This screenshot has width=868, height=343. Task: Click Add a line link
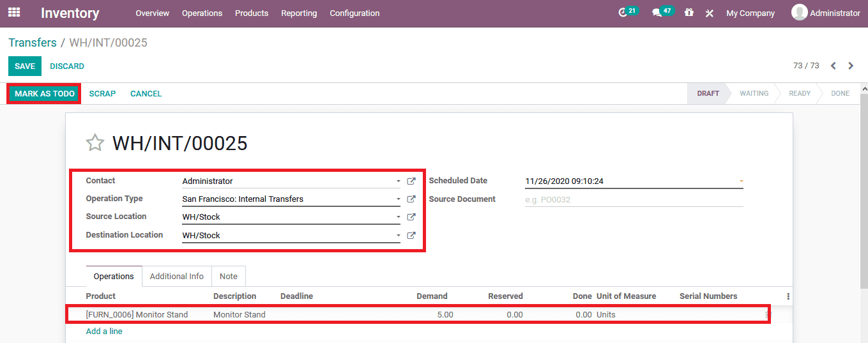tap(104, 332)
